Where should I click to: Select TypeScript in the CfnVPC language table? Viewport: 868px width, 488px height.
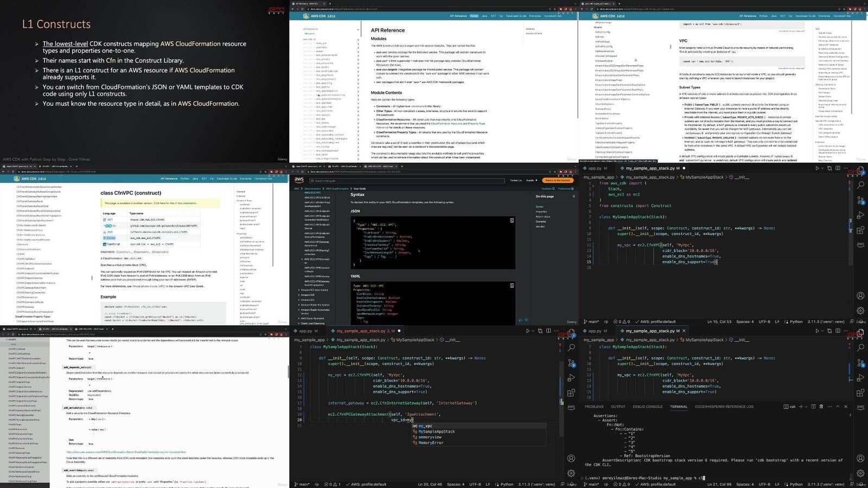point(113,244)
